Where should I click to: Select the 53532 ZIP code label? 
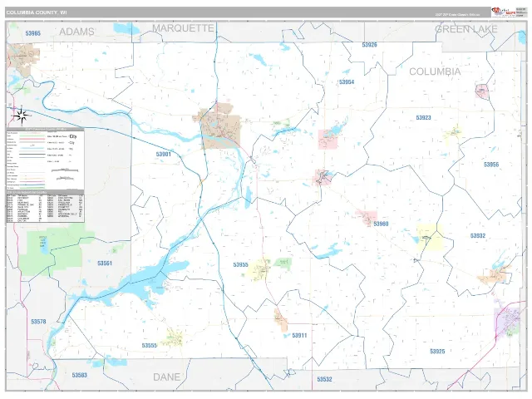[325, 379]
